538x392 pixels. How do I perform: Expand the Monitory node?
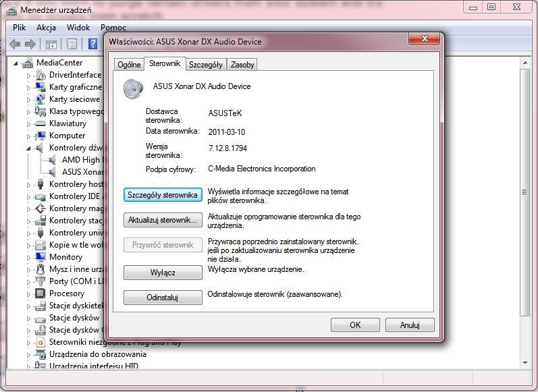point(28,257)
